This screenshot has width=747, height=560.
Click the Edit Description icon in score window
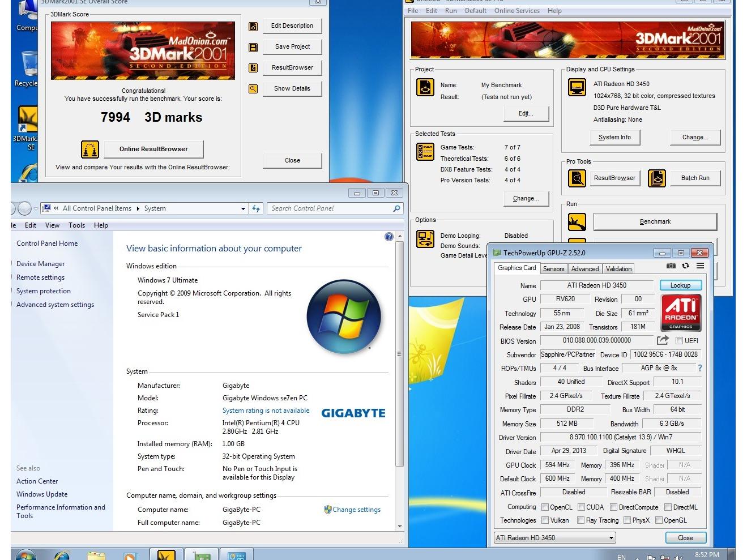click(x=253, y=26)
